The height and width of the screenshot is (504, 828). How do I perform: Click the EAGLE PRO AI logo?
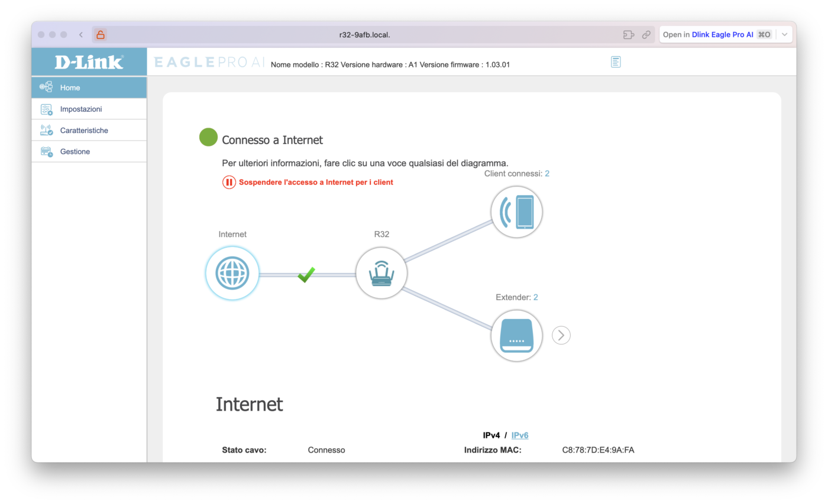coord(209,62)
